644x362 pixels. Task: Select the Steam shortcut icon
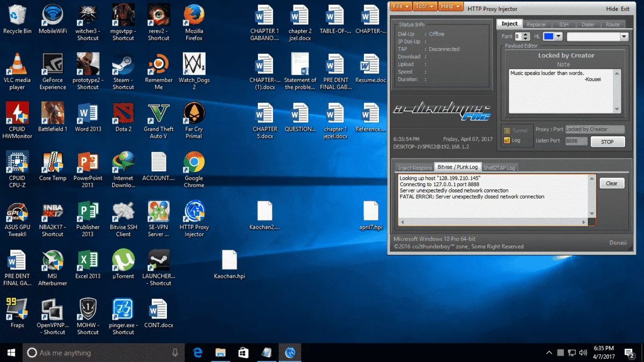click(x=123, y=72)
